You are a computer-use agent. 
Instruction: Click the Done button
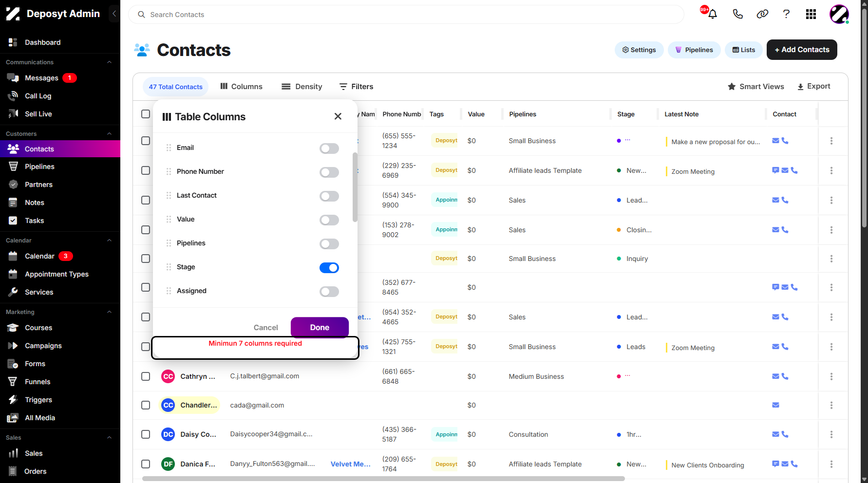[320, 328]
